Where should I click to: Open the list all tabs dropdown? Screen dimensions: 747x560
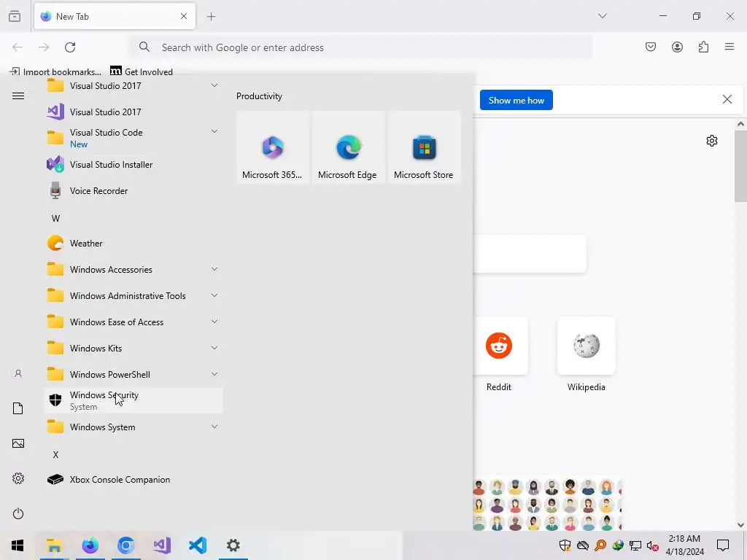coord(602,16)
